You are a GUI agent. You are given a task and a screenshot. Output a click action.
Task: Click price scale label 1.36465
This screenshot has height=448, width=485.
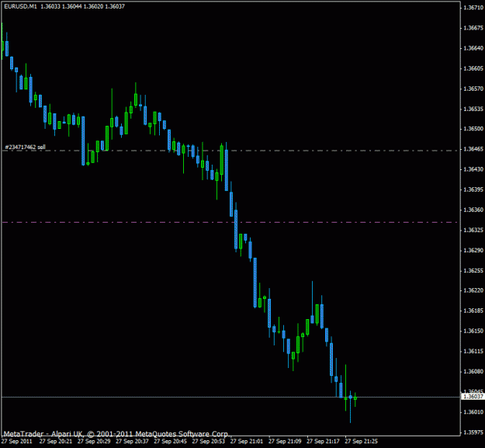click(x=473, y=149)
